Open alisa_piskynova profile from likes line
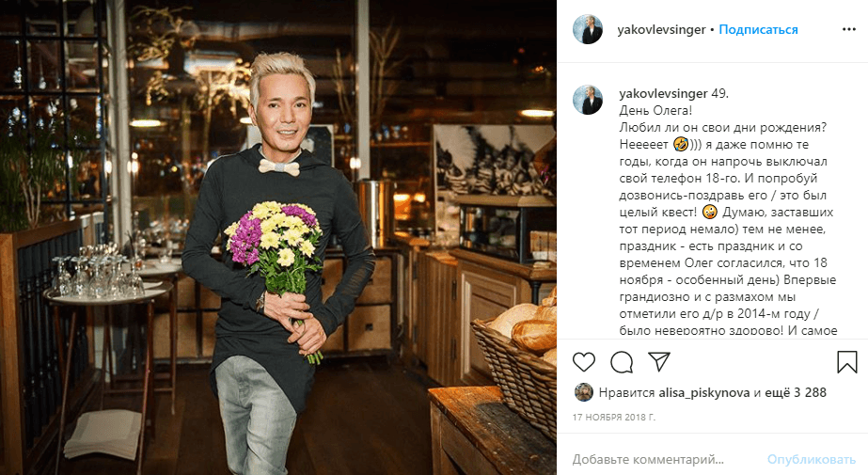The image size is (868, 475). (x=704, y=392)
